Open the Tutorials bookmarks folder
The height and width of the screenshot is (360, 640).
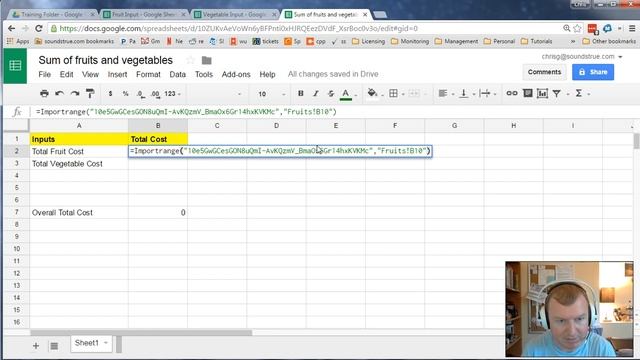537,41
